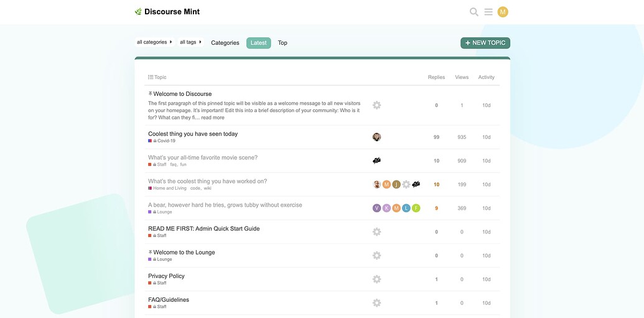Image resolution: width=644 pixels, height=318 pixels.
Task: Switch to the Top tab
Action: [x=282, y=43]
